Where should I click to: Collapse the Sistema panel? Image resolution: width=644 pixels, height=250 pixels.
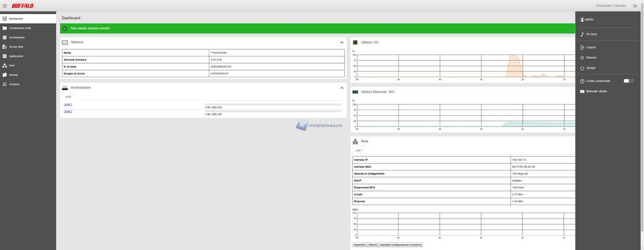point(342,43)
